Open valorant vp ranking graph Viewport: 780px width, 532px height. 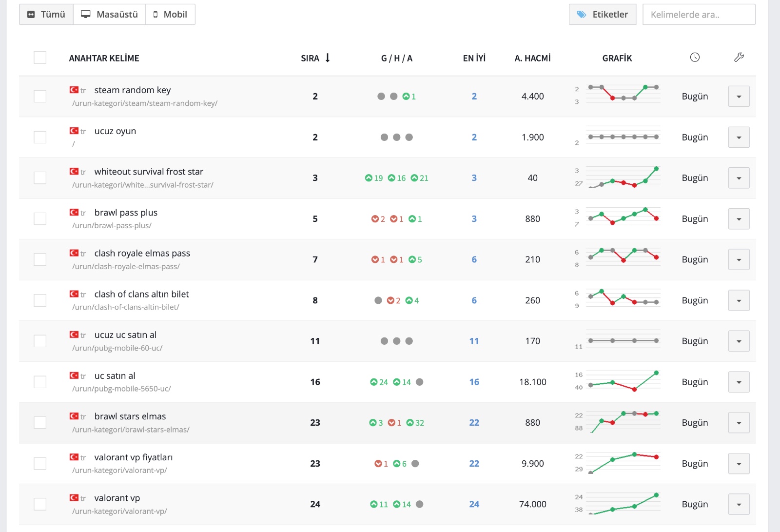coord(618,504)
